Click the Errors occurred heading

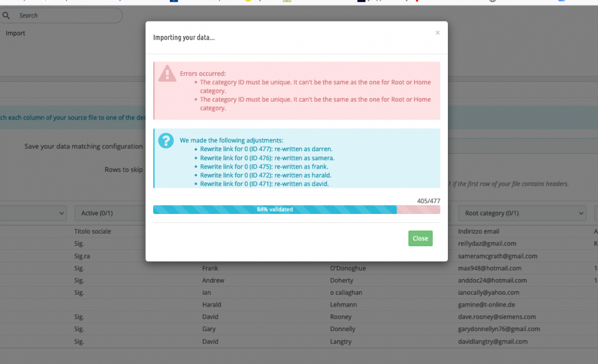tap(203, 74)
